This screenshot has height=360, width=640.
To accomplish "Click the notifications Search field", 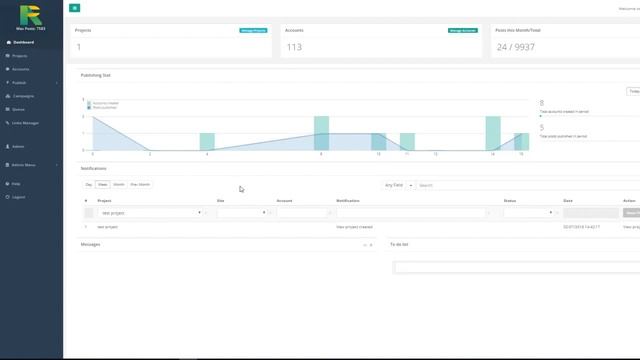I will coord(528,185).
